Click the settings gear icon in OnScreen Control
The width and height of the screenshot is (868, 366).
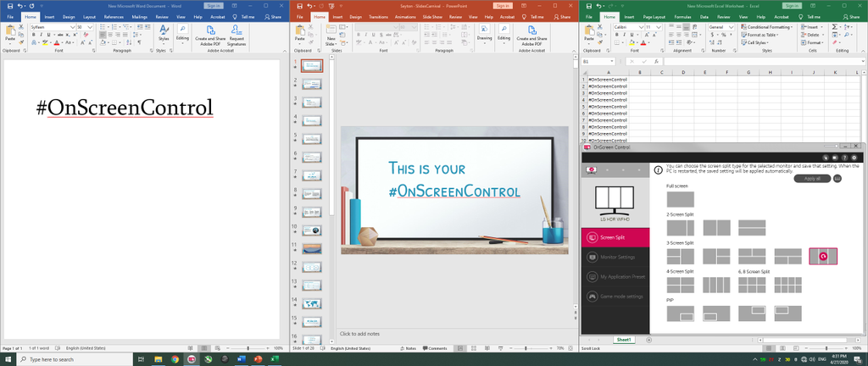[x=854, y=158]
